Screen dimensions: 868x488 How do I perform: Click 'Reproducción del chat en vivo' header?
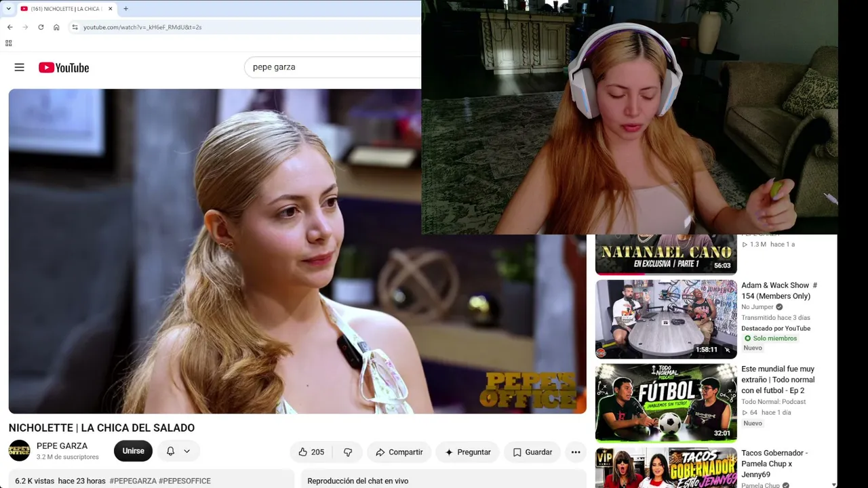[357, 481]
